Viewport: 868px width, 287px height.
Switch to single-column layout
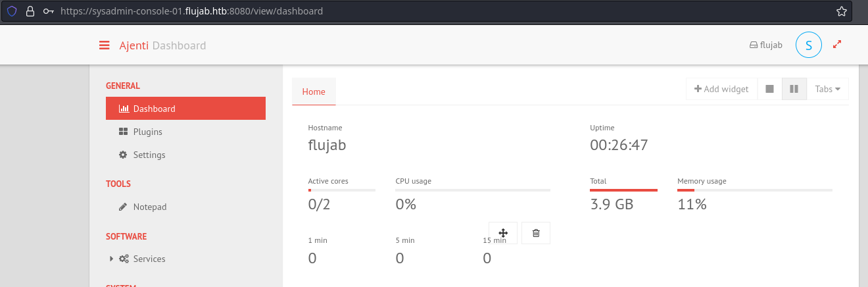pyautogui.click(x=769, y=89)
